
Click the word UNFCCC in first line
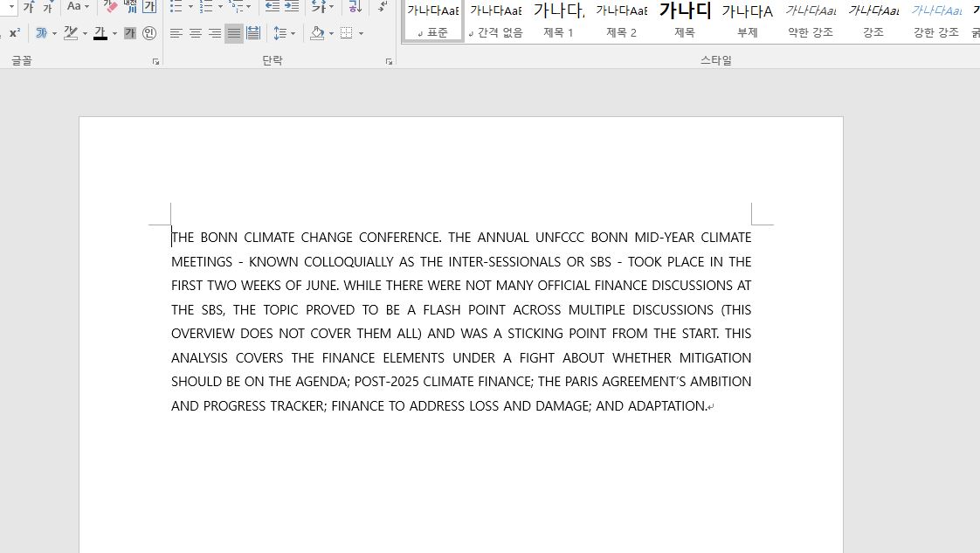[560, 238]
